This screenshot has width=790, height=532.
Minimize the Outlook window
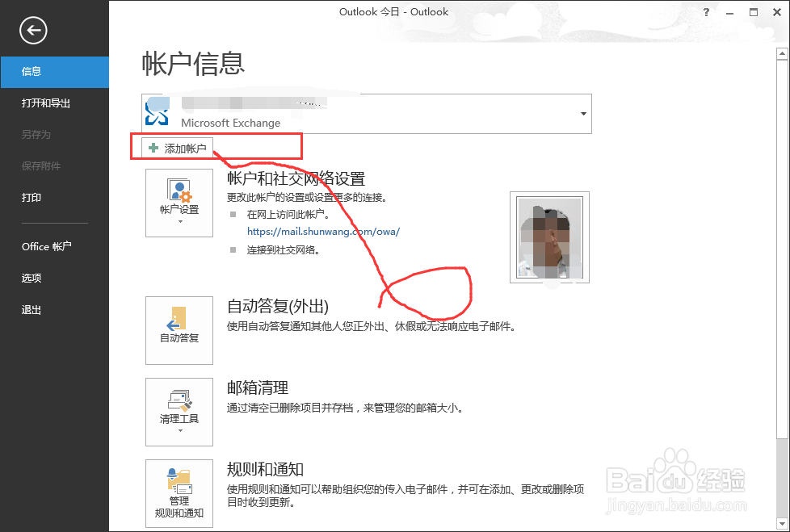point(729,13)
